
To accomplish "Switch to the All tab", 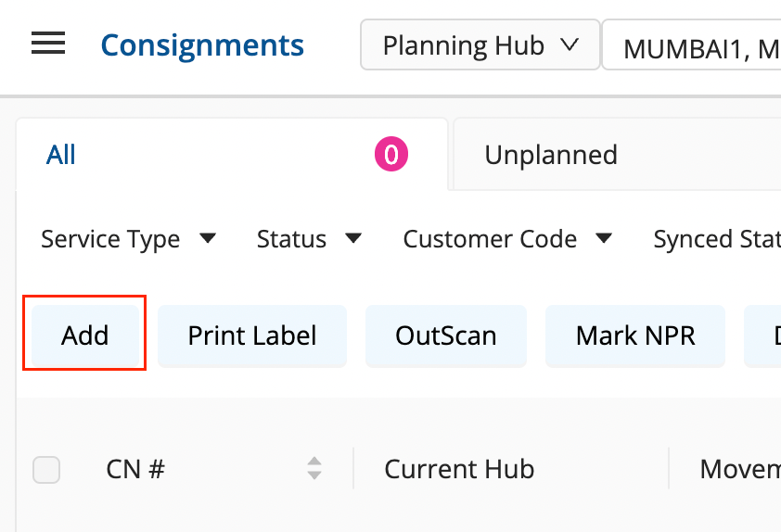I will pyautogui.click(x=61, y=155).
